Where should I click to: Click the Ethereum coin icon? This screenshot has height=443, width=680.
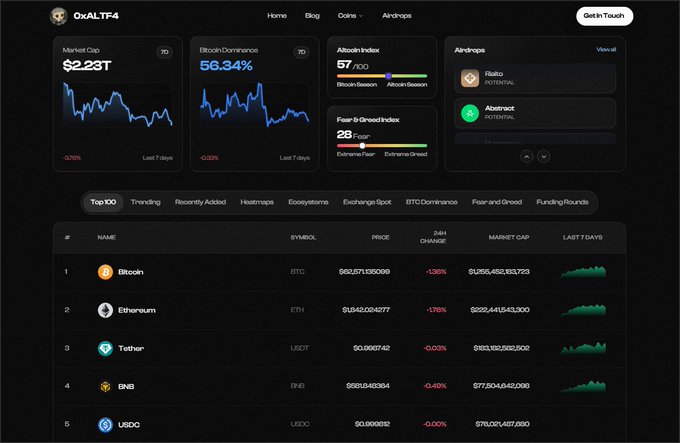105,310
